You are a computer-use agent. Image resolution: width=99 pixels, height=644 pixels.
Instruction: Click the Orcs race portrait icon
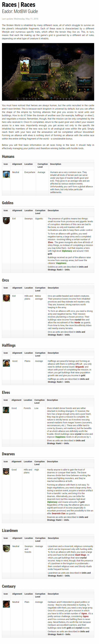(6, 298)
